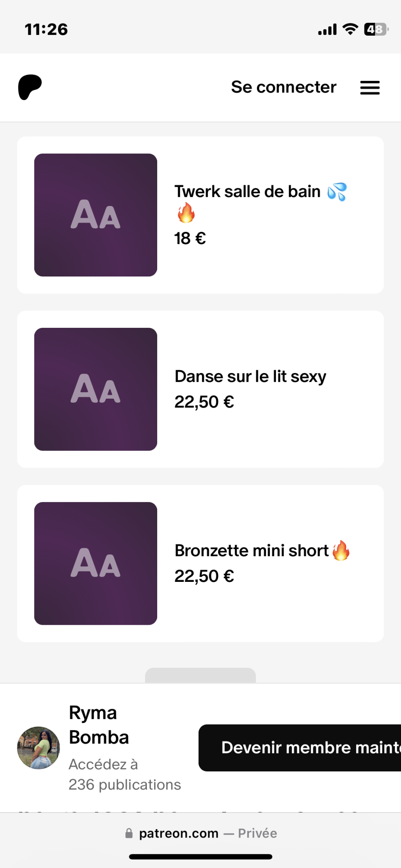Select the Twerk salle de bain title
The image size is (401, 868).
[247, 192]
